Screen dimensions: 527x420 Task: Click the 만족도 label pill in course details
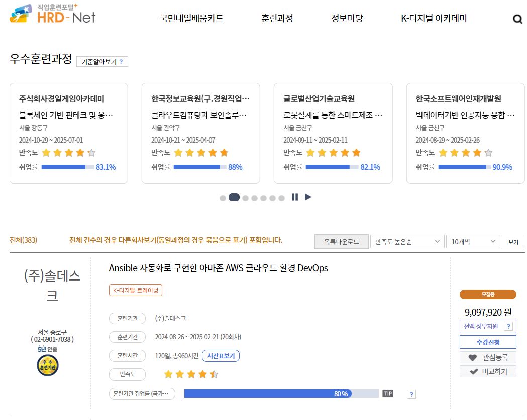coord(128,374)
